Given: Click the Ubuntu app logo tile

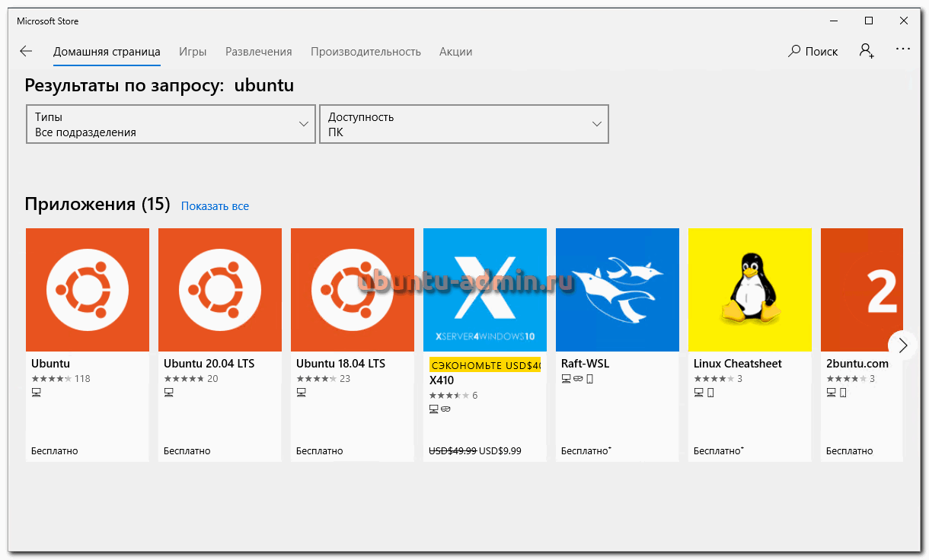Looking at the screenshot, I should pos(88,290).
